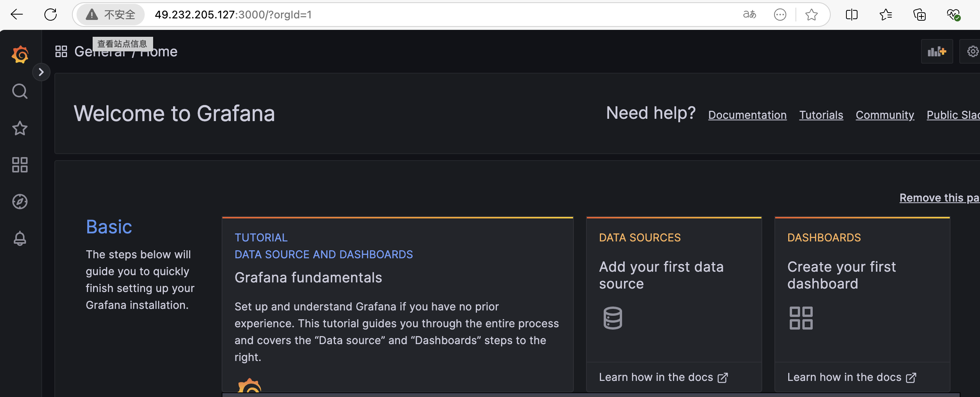Open data sources Learn how in the docs
Image resolution: width=980 pixels, height=397 pixels.
point(663,377)
